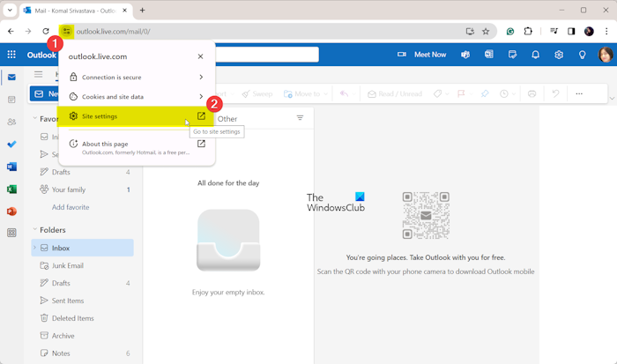Viewport: 617px width, 364px height.
Task: Start a Meet Now video call
Action: click(422, 55)
